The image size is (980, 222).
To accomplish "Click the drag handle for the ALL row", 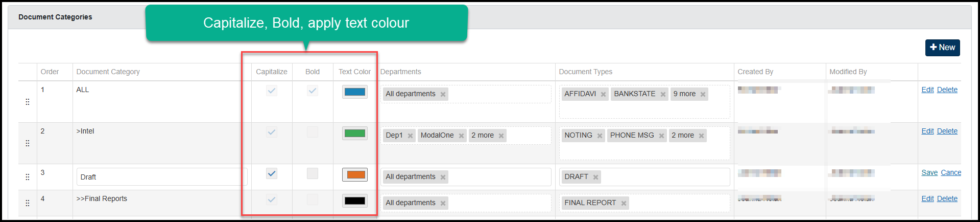I will pos(27,102).
